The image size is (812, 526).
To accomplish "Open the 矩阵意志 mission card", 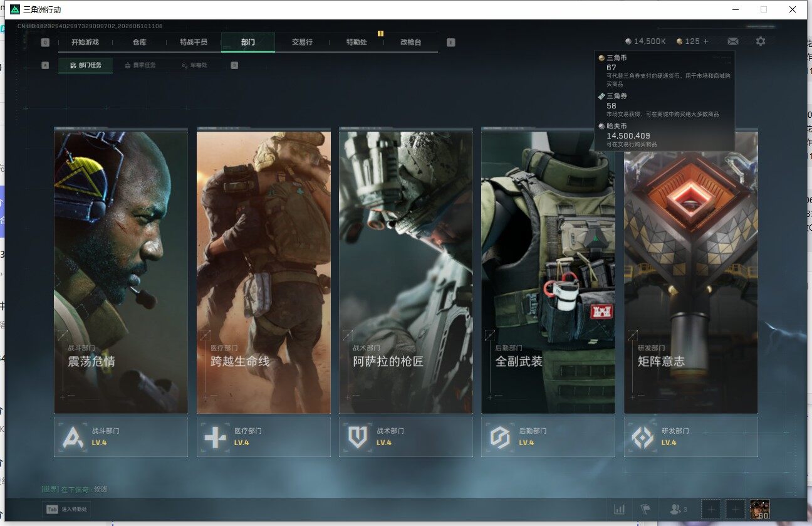I will coord(691,272).
